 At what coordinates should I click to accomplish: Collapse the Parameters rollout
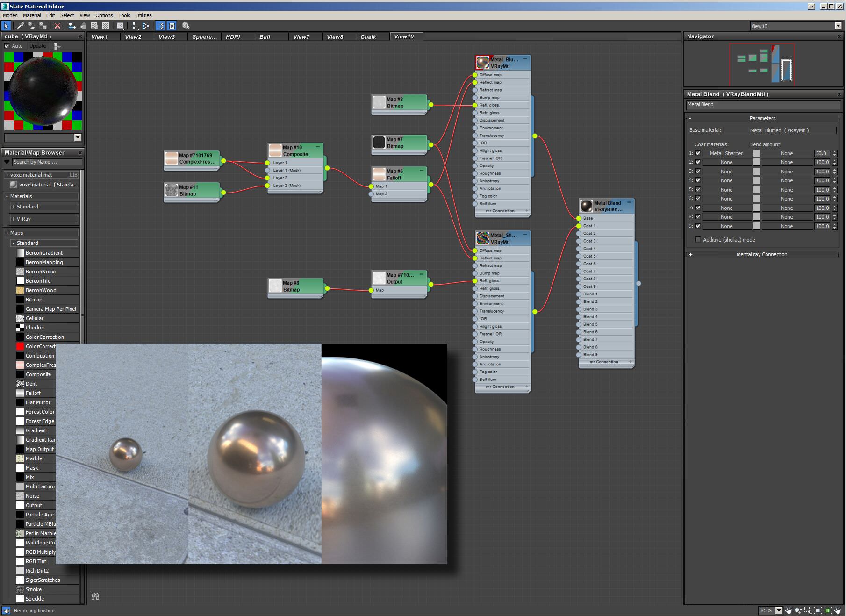[x=690, y=118]
